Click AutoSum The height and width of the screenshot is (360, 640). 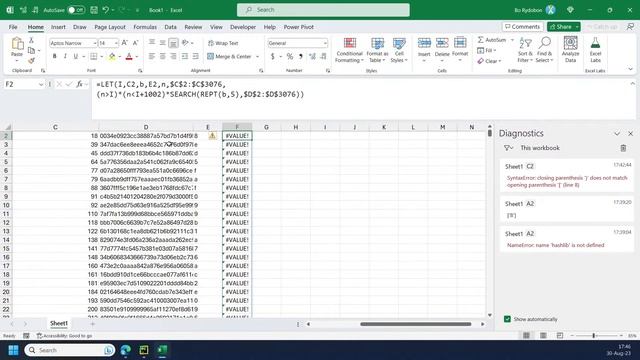coord(492,40)
